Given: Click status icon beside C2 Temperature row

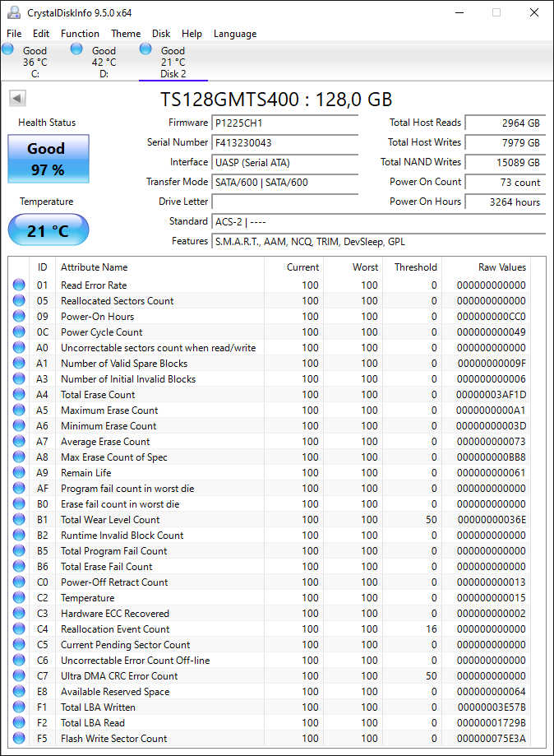Looking at the screenshot, I should (x=19, y=597).
